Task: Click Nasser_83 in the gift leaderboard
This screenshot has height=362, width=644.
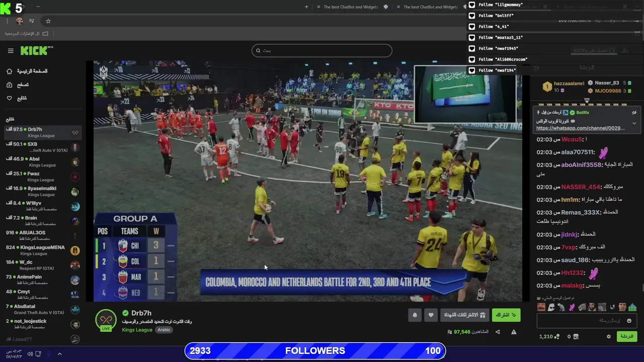Action: click(x=607, y=83)
